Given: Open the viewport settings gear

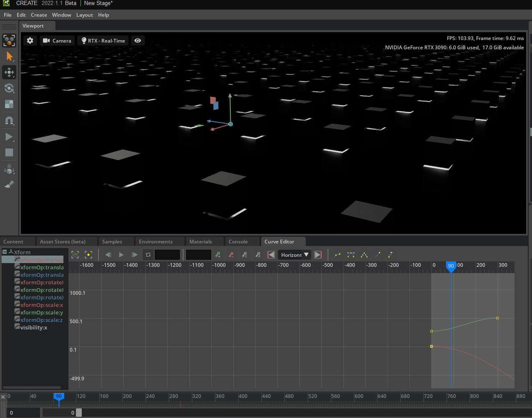Looking at the screenshot, I should point(29,41).
